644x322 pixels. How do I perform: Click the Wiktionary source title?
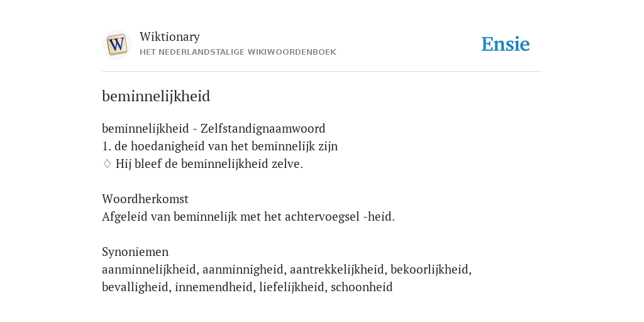(170, 36)
